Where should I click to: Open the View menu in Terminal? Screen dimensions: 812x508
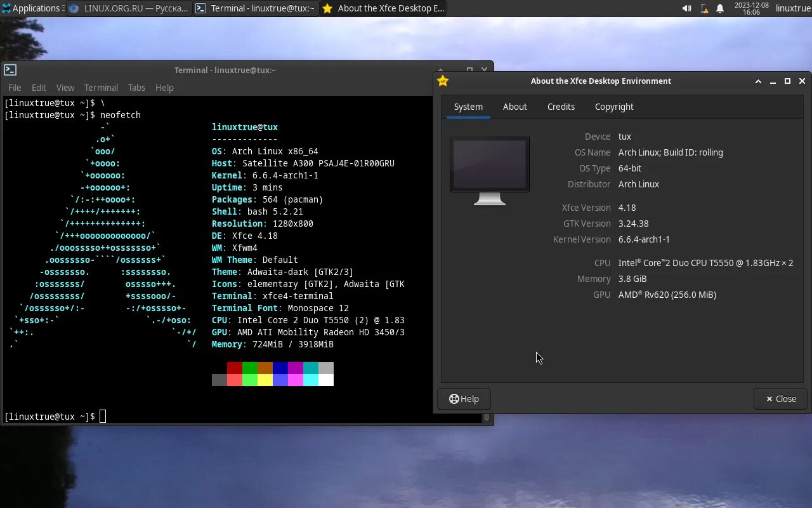coord(65,88)
